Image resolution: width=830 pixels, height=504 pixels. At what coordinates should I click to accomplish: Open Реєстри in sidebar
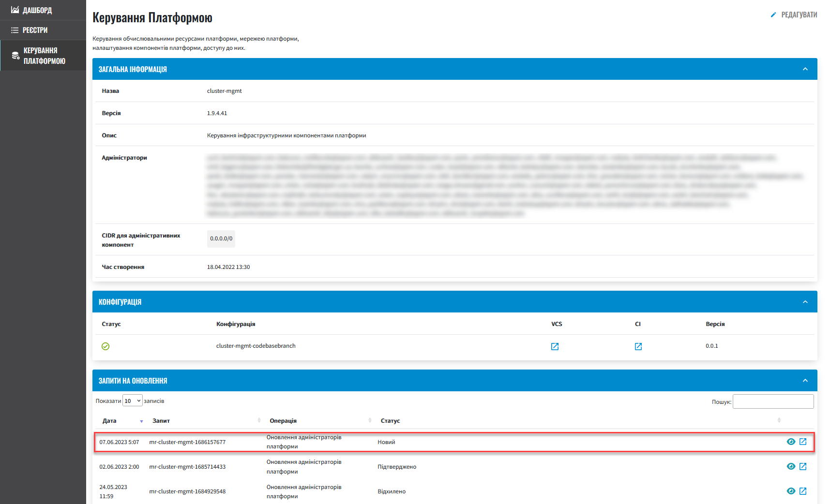point(35,30)
